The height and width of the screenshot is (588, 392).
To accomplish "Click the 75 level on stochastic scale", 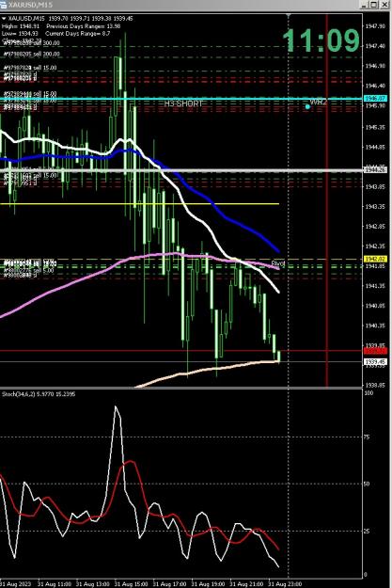I will click(x=367, y=437).
